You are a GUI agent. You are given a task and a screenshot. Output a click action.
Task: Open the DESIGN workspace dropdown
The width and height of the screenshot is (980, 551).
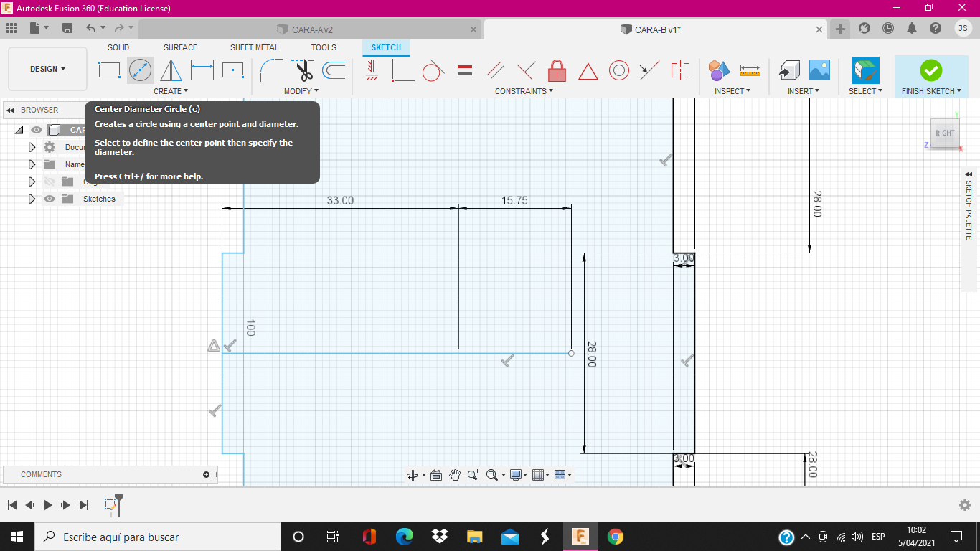pyautogui.click(x=47, y=69)
